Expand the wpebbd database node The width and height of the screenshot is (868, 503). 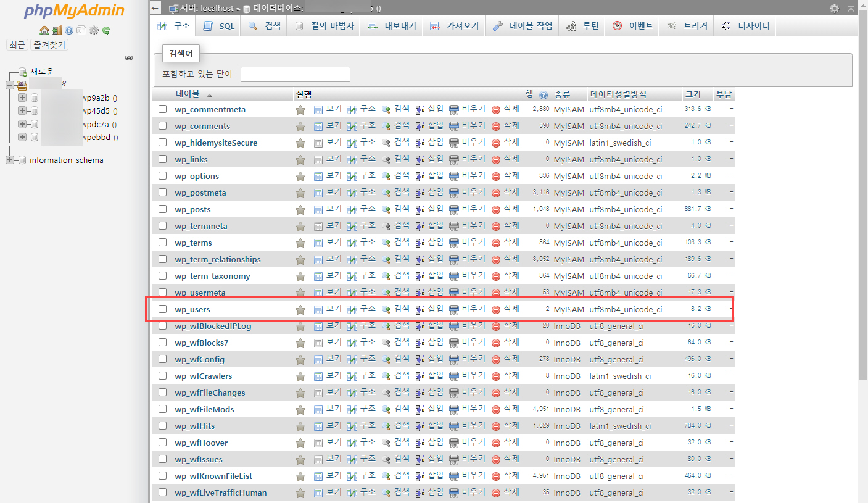click(22, 136)
